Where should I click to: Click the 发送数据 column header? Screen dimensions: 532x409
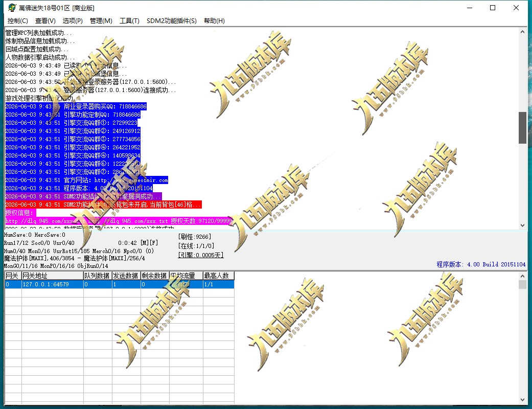(127, 276)
